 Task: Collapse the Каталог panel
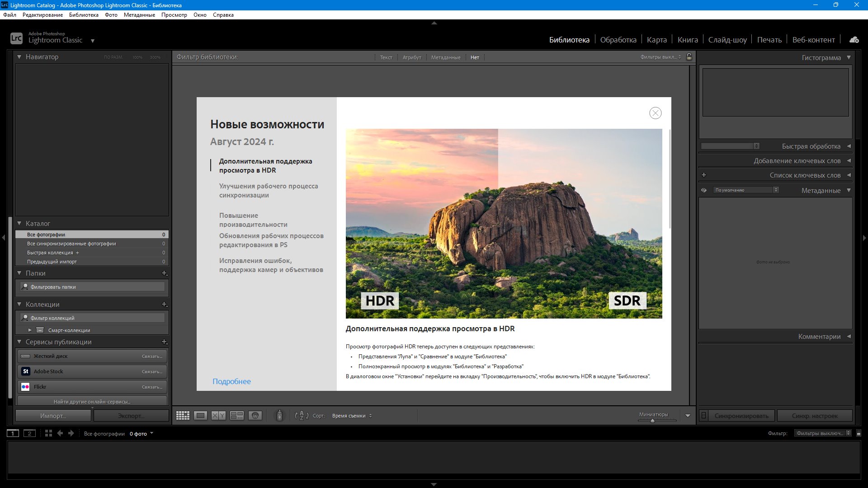pos(19,224)
